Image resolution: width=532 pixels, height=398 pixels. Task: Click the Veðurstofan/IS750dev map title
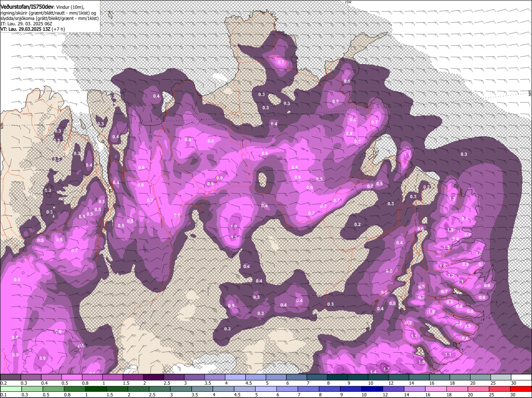27,7
